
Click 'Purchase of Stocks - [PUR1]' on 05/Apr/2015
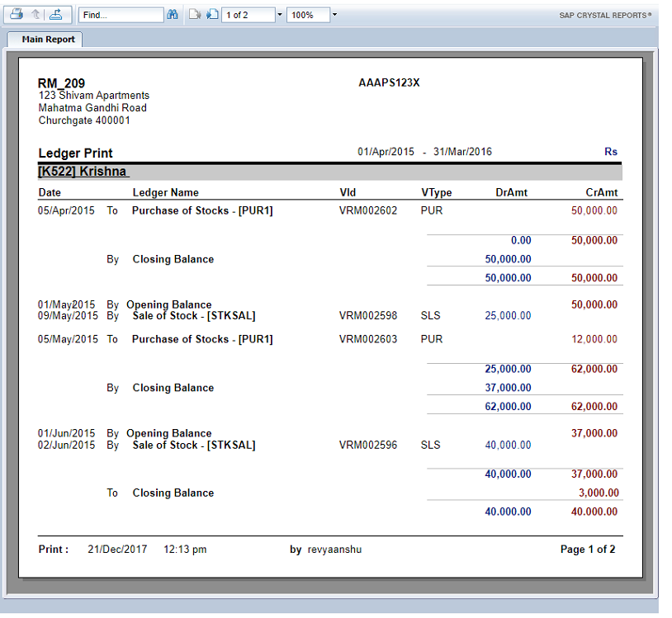202,210
